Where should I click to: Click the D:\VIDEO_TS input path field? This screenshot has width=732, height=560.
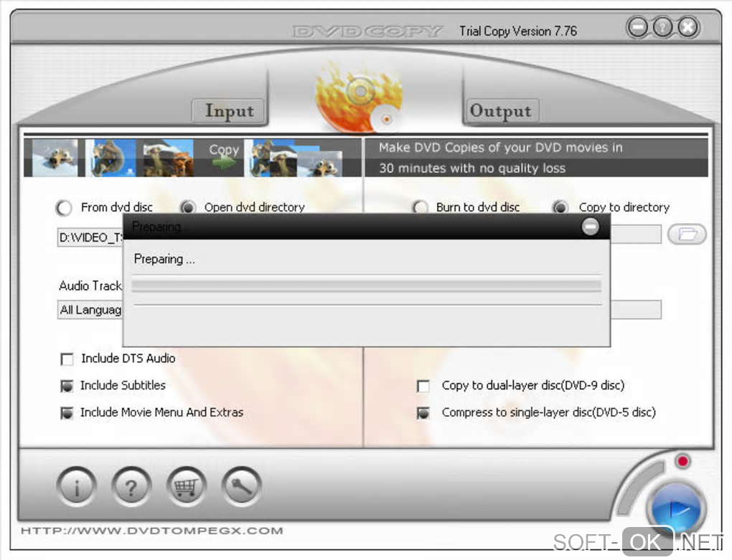(90, 237)
